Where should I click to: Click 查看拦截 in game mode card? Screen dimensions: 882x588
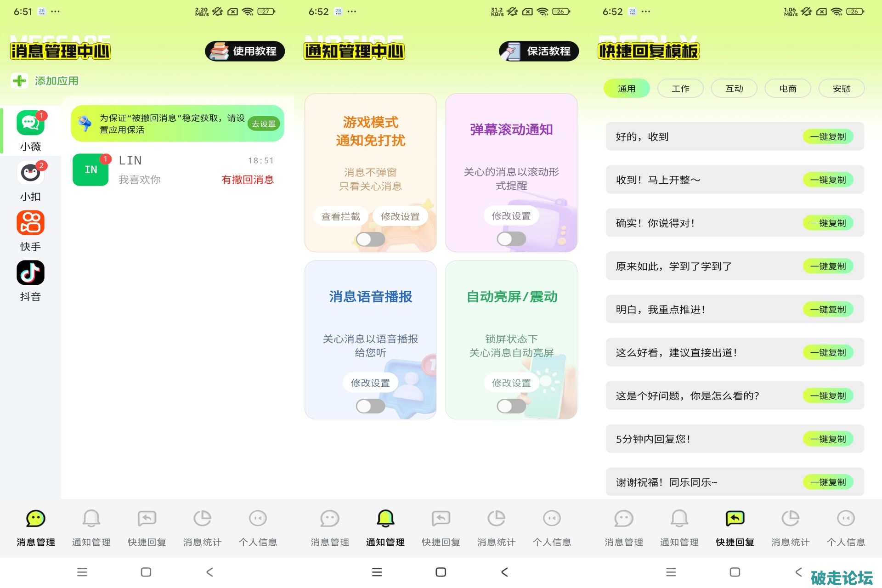click(x=340, y=216)
